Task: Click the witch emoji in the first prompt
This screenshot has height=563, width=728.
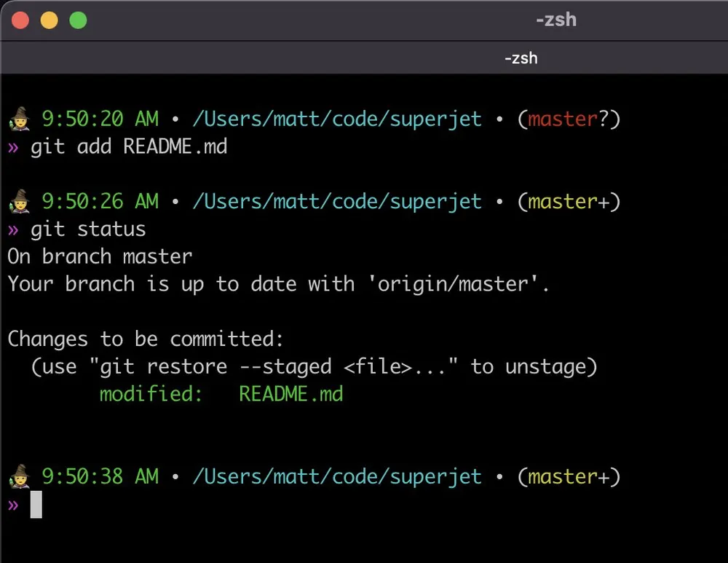Action: coord(18,119)
